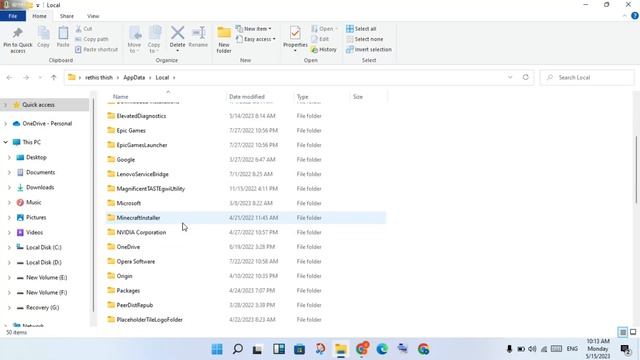
Task: Switch to the Share ribbon tab
Action: point(67,16)
